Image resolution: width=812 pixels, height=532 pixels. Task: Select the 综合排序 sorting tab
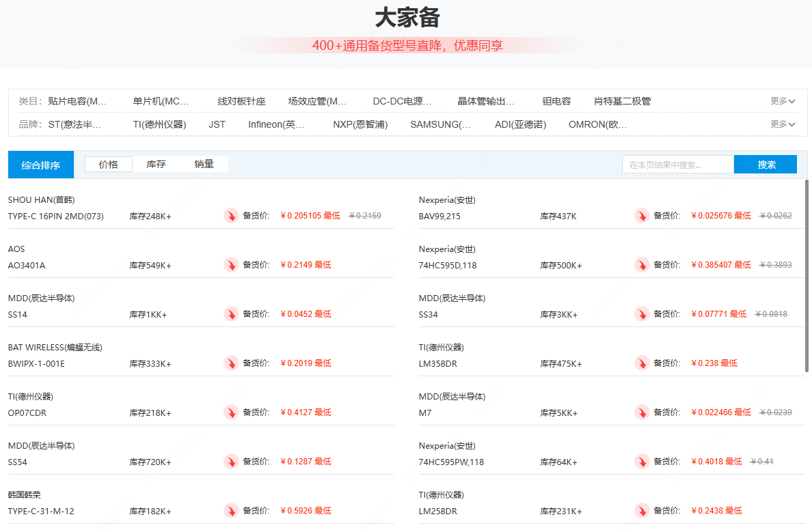pos(41,165)
